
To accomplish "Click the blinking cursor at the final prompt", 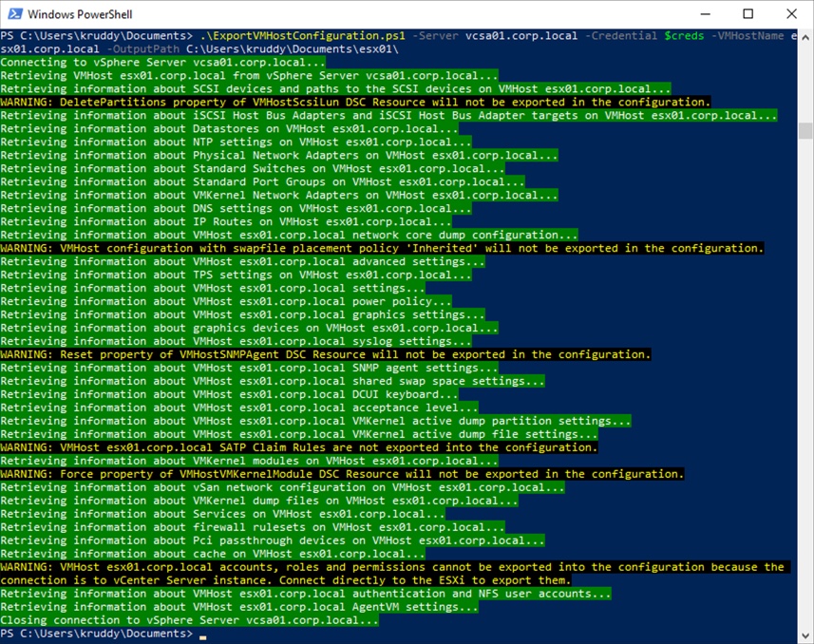I will (x=202, y=634).
